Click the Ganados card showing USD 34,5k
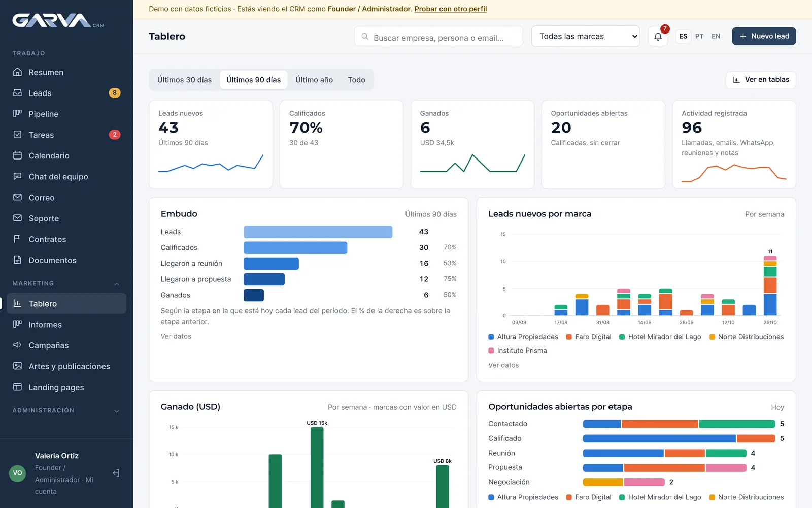This screenshot has height=508, width=812. point(472,144)
